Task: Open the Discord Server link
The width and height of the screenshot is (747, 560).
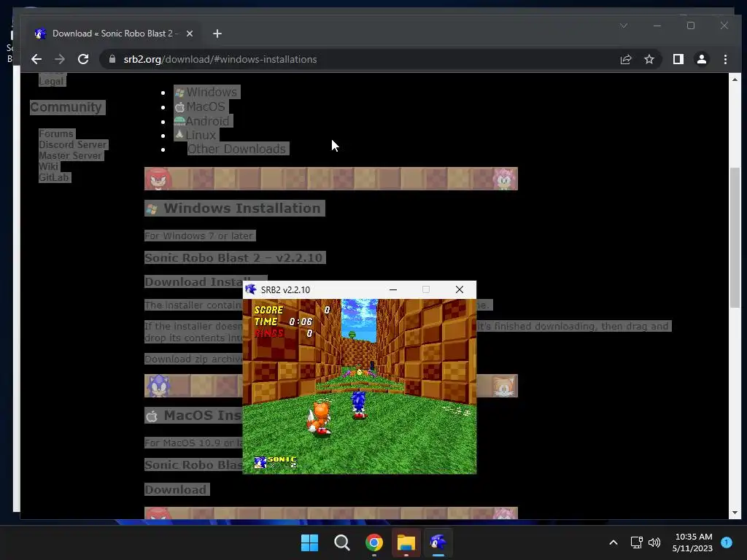Action: [73, 145]
